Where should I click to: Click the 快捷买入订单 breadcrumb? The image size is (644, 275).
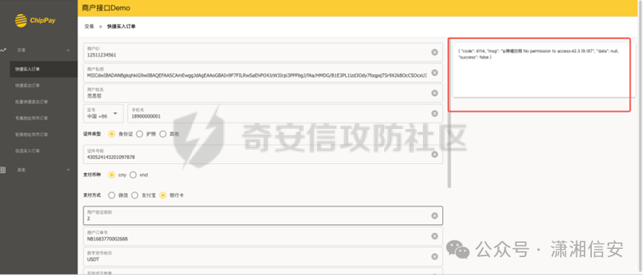pyautogui.click(x=121, y=26)
